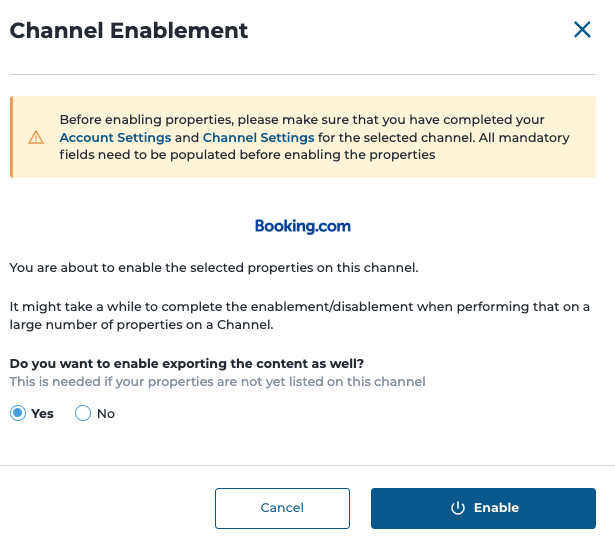Click the orange warning triangle icon
The width and height of the screenshot is (615, 547).
click(x=36, y=137)
